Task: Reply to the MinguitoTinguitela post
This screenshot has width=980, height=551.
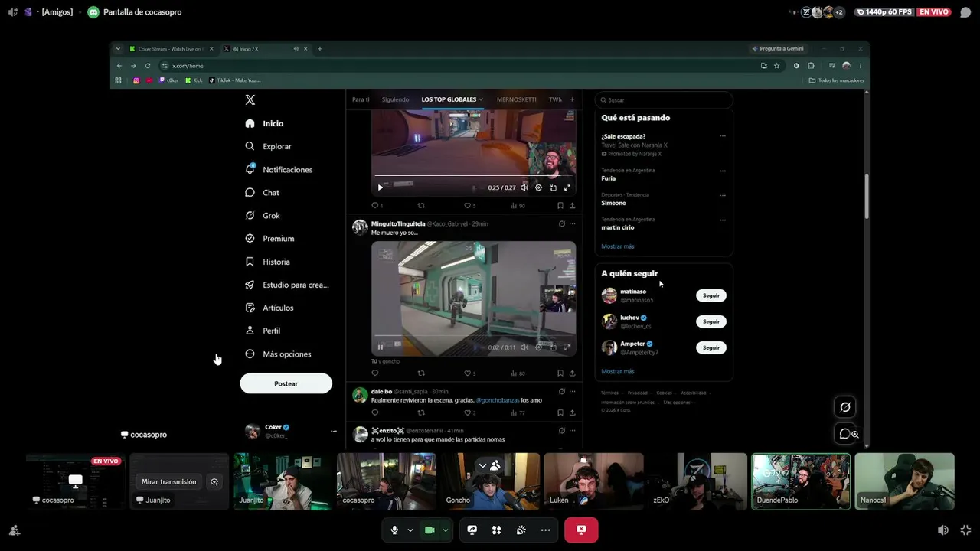Action: pos(375,373)
